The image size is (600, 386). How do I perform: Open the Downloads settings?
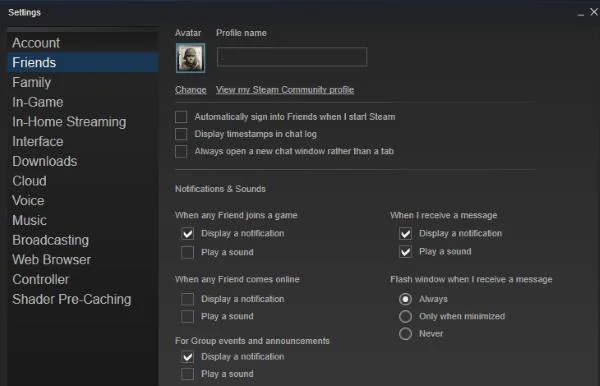point(83,161)
